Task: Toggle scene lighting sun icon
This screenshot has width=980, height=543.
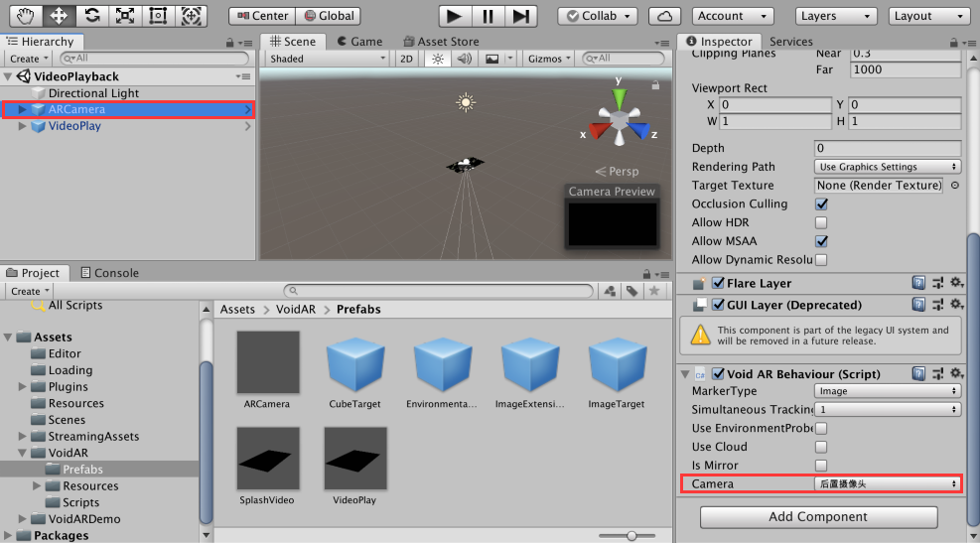Action: click(437, 59)
